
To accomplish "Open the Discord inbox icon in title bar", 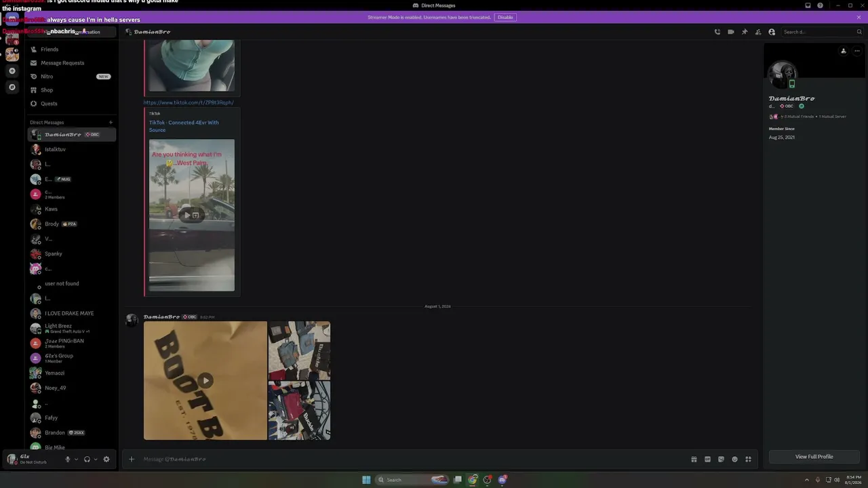I will pos(808,5).
